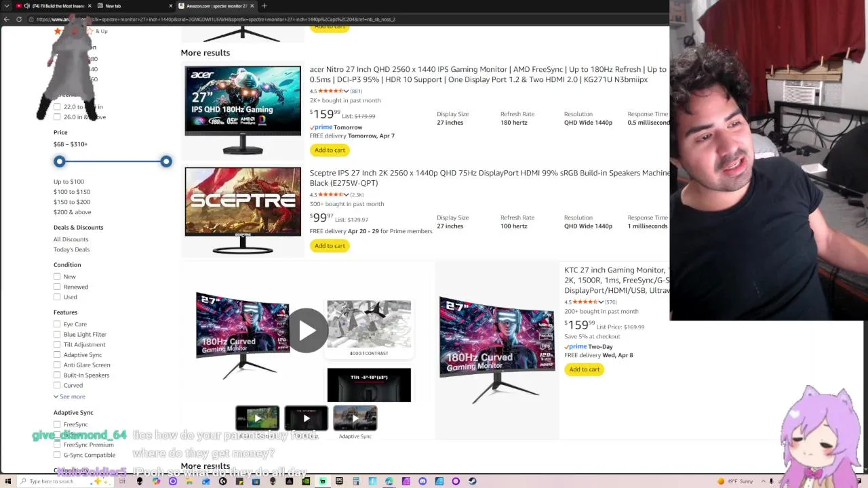Add the acer Nitro monitor to cart

click(330, 150)
